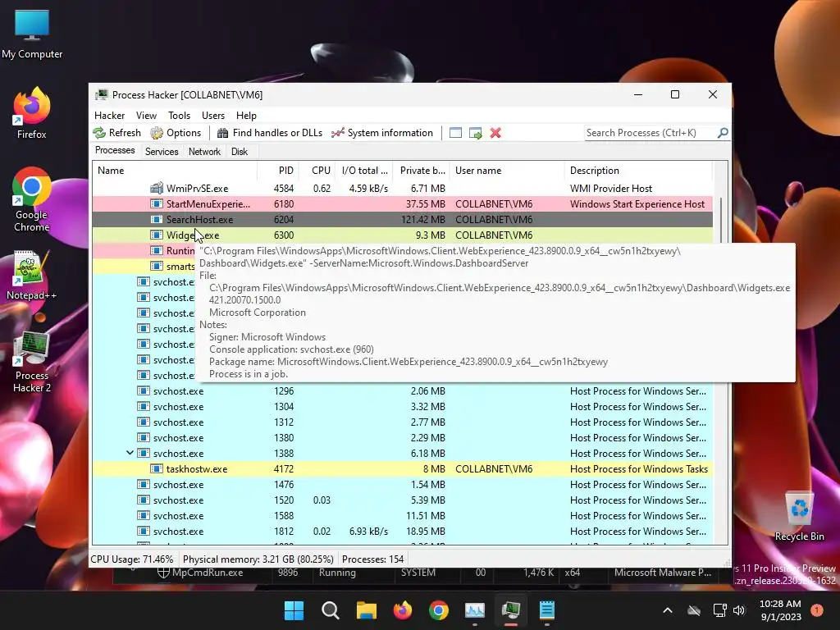
Task: Click Host Process for Windows Tasks description
Action: click(x=638, y=468)
